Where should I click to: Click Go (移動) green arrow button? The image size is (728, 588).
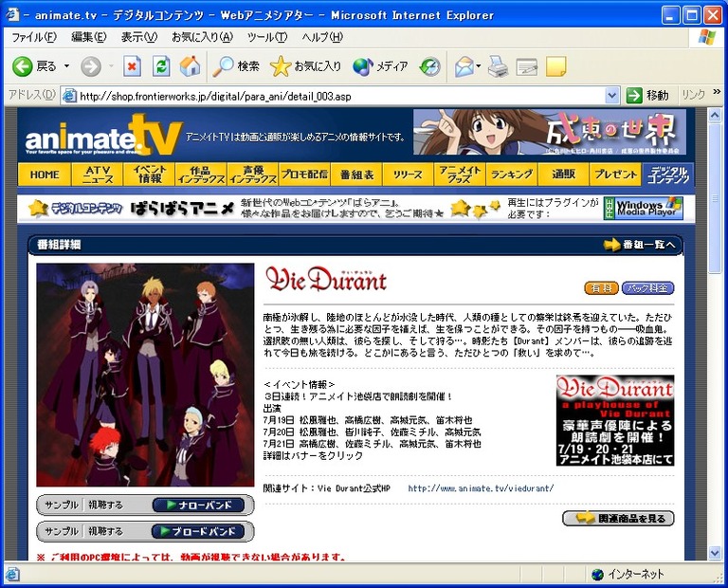tap(647, 96)
